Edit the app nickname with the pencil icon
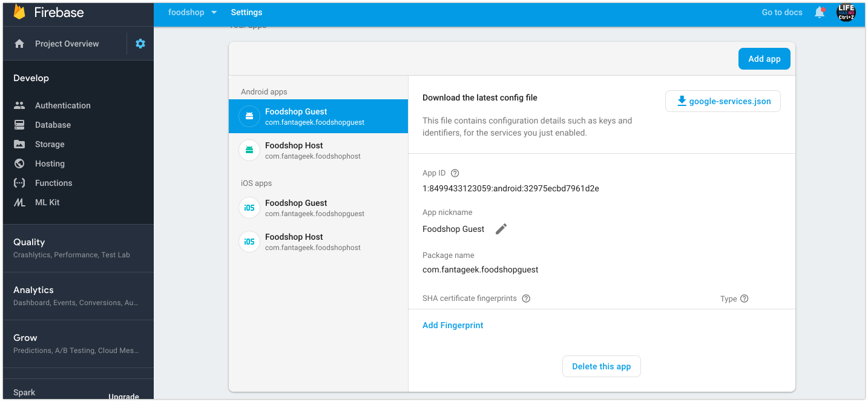868x402 pixels. pyautogui.click(x=501, y=229)
